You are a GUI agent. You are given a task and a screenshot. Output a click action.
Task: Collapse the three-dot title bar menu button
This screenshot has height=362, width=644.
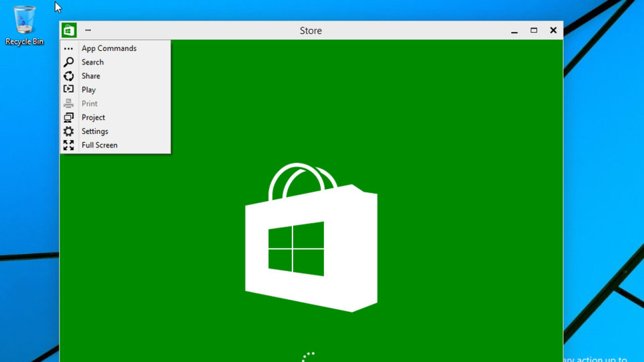[88, 30]
